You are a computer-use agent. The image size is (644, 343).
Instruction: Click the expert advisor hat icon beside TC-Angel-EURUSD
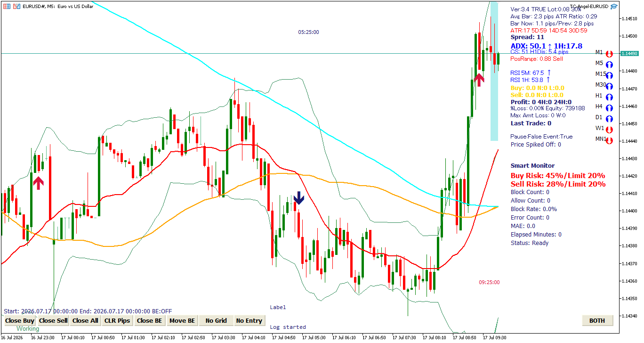614,7
